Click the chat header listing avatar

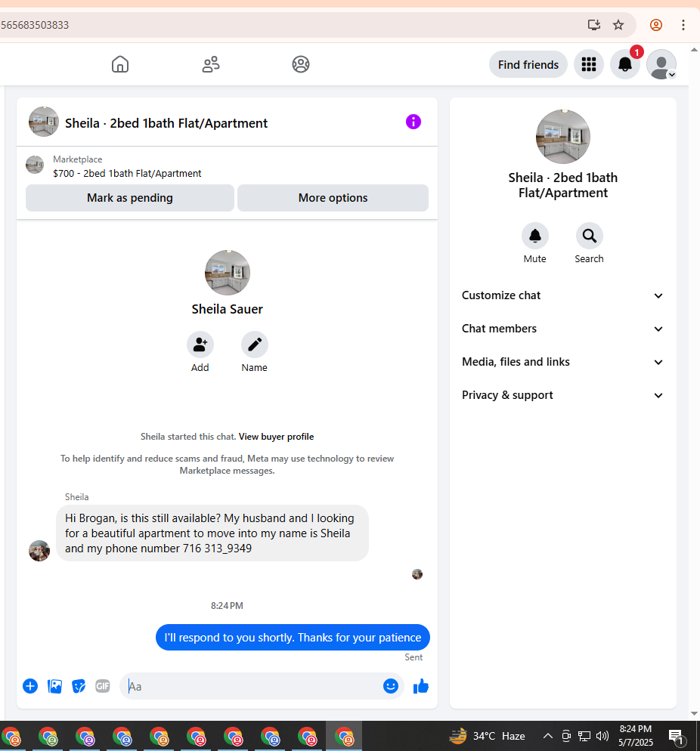tap(44, 122)
